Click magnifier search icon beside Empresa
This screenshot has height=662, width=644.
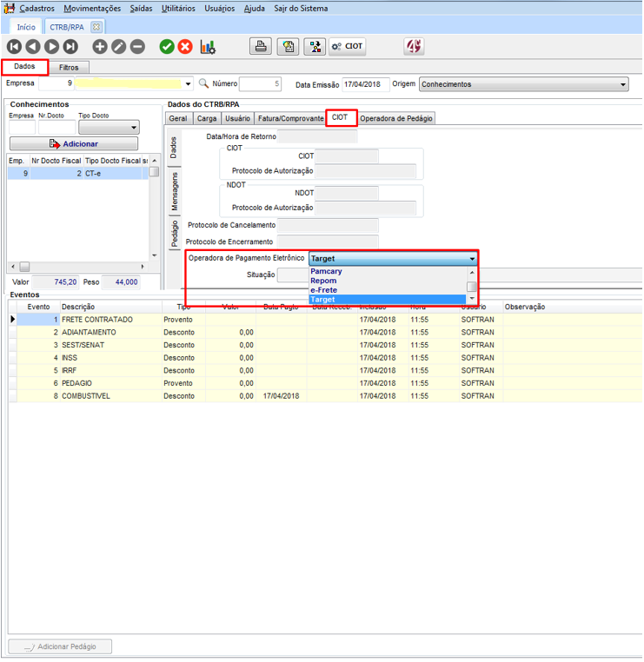pos(203,83)
